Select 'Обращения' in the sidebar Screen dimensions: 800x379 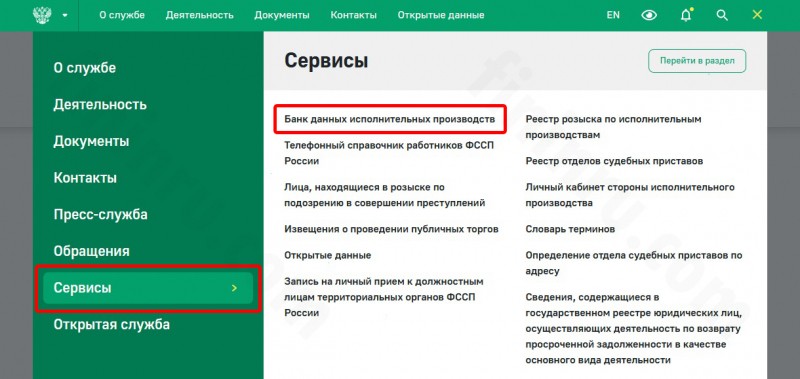[91, 251]
